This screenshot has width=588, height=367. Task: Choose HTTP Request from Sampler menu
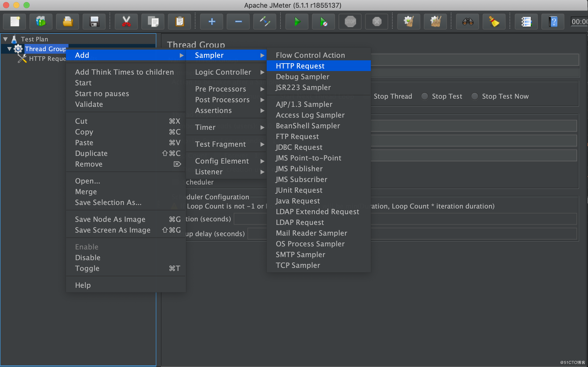319,66
